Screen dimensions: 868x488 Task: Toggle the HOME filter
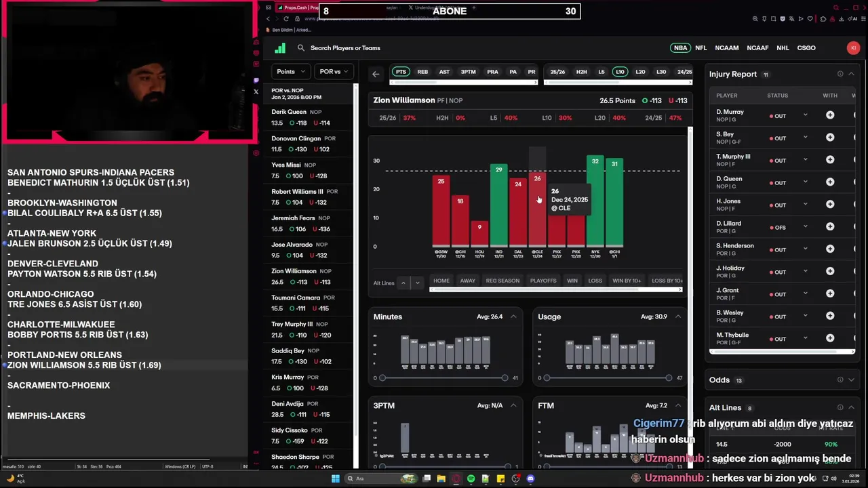441,281
